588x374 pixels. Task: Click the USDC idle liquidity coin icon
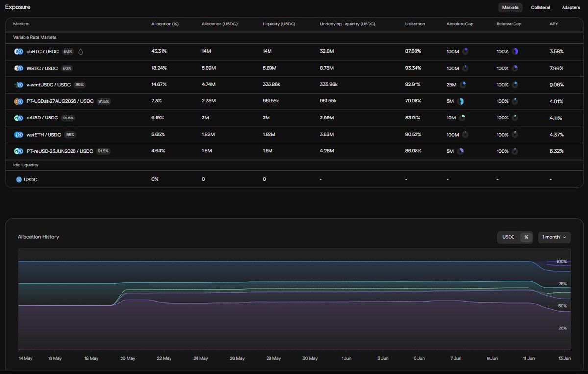(19, 180)
